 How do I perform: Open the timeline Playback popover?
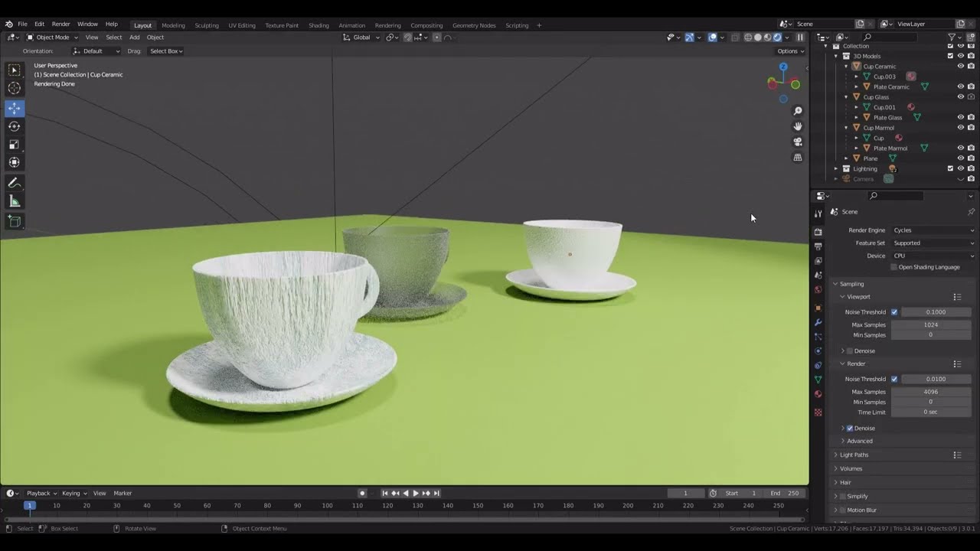pos(41,494)
